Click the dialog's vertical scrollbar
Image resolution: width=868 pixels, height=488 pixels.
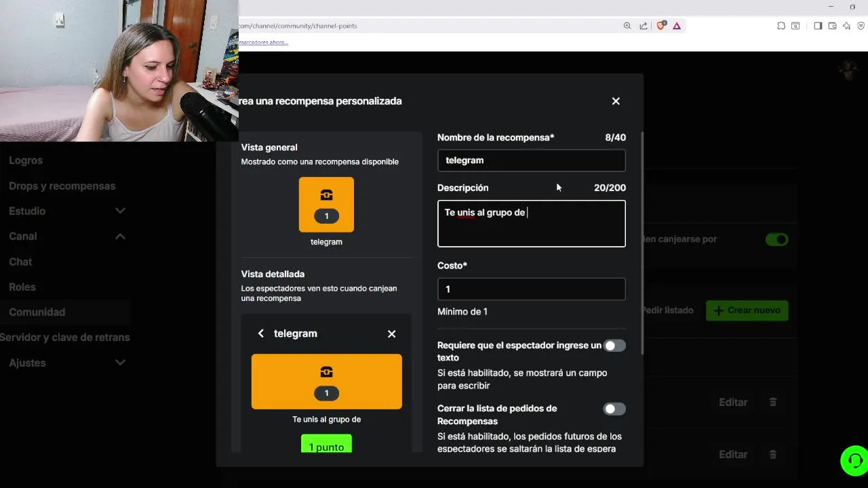(x=642, y=243)
